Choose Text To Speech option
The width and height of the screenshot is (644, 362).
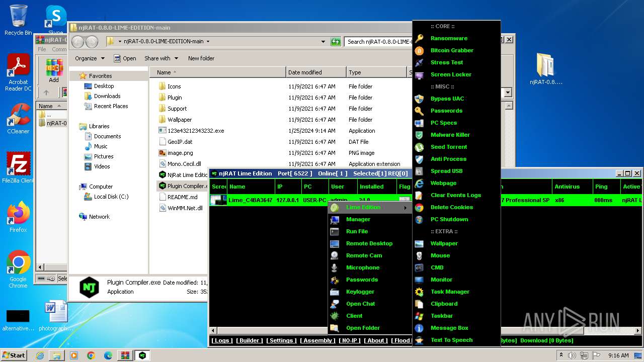pyautogui.click(x=451, y=340)
